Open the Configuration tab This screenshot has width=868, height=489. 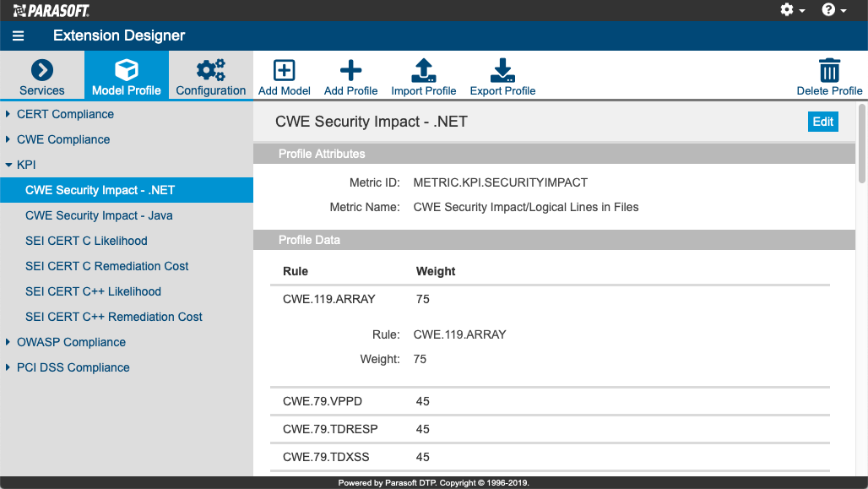211,75
